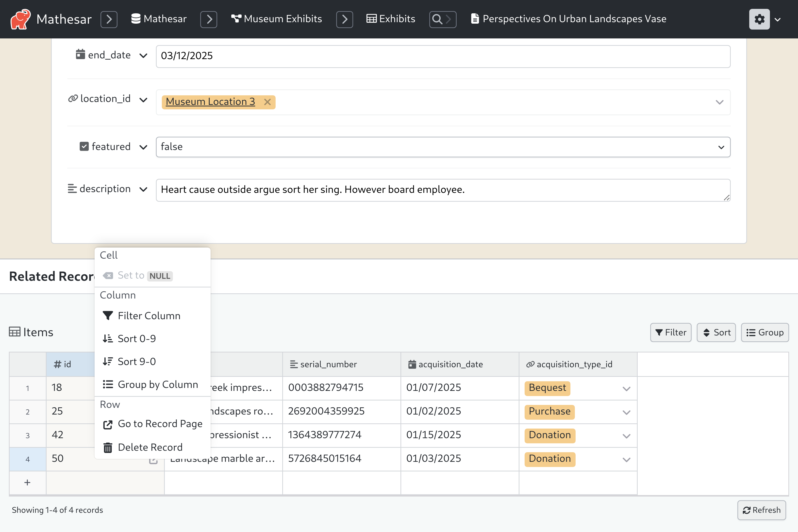Choose Go to Record Page entry
798x532 pixels.
[152, 424]
